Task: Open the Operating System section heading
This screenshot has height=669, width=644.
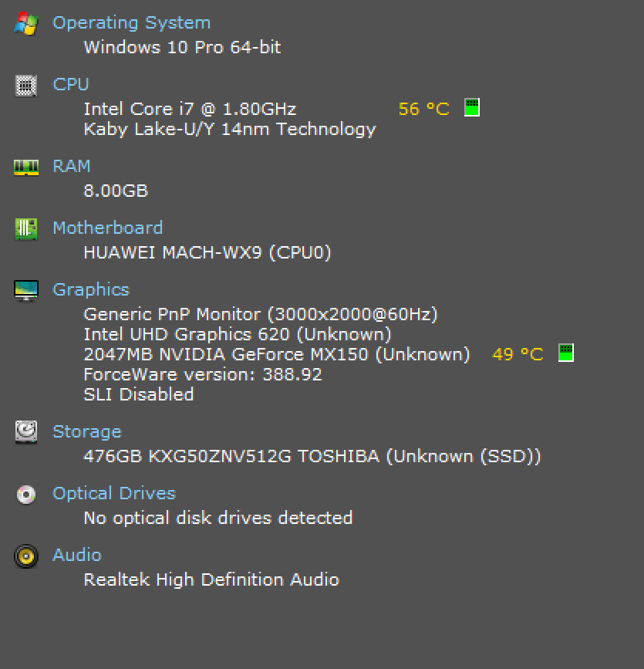Action: click(x=131, y=23)
